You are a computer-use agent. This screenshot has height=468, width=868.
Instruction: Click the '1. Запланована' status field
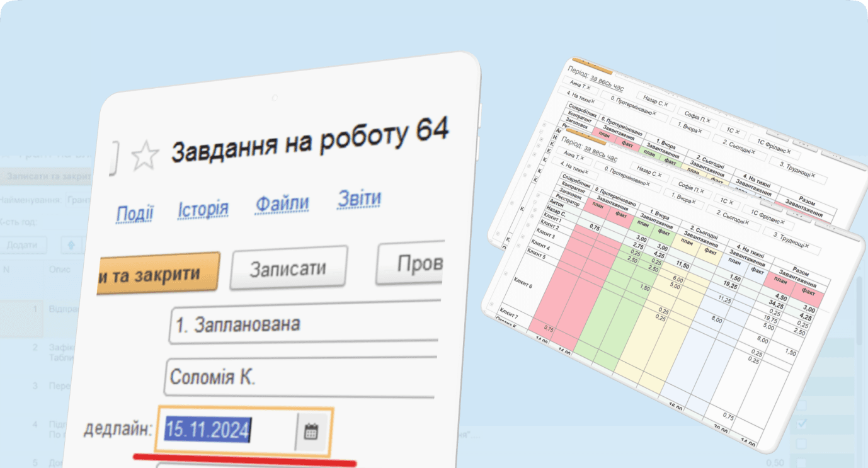(x=304, y=324)
